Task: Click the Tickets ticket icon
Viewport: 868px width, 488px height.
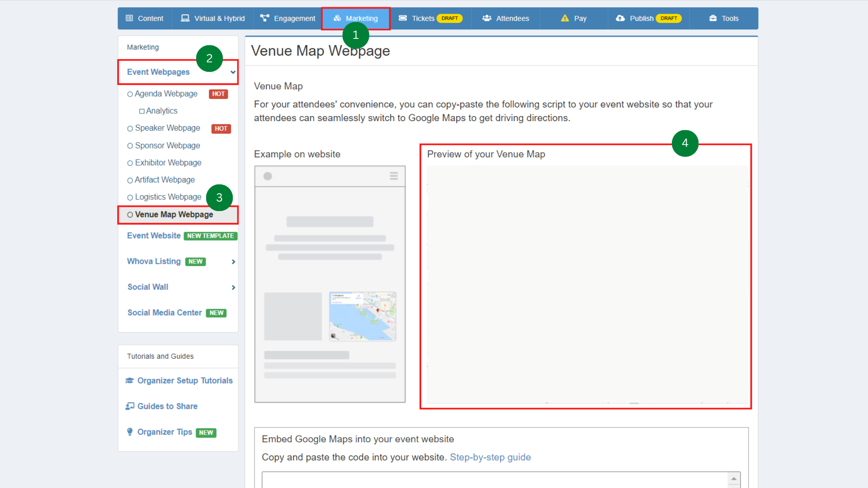Action: pos(403,18)
